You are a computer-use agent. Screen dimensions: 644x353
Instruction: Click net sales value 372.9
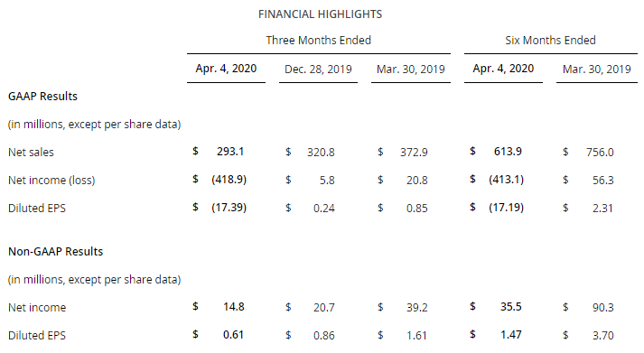(414, 153)
